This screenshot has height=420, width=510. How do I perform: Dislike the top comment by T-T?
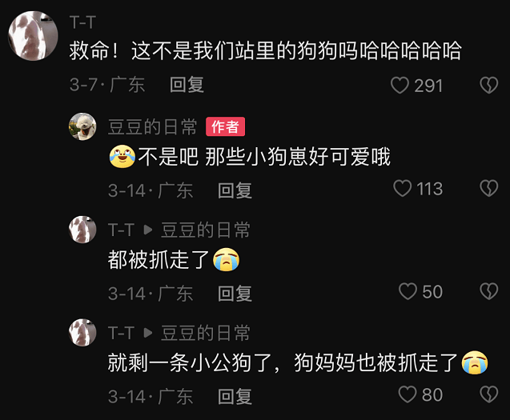[x=489, y=85]
